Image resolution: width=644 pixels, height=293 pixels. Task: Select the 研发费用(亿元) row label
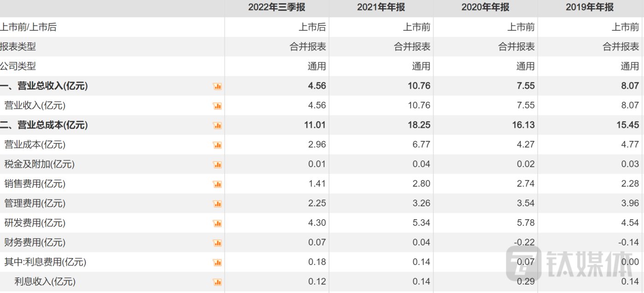[35, 223]
